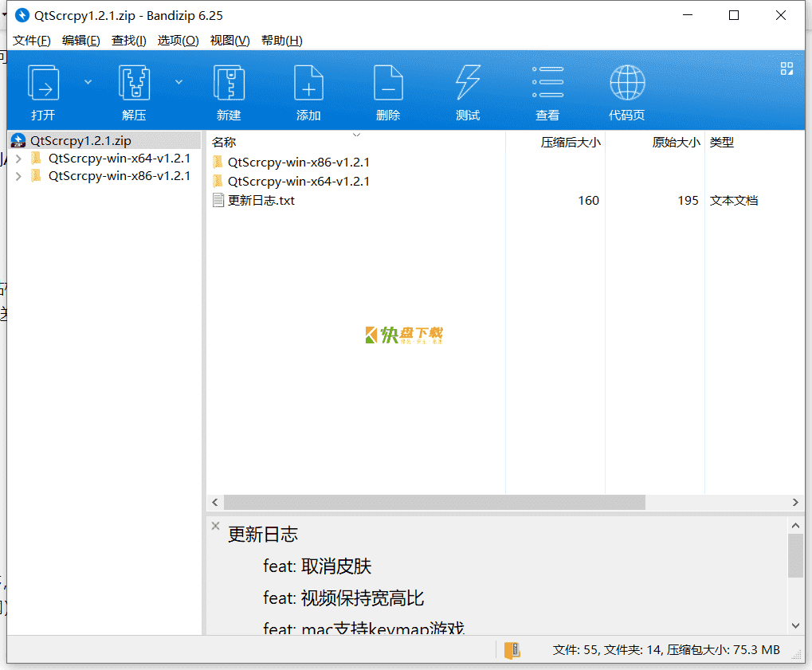Screen dimensions: 812x670
Task: Open the 选项(O) menu
Action: pos(178,41)
